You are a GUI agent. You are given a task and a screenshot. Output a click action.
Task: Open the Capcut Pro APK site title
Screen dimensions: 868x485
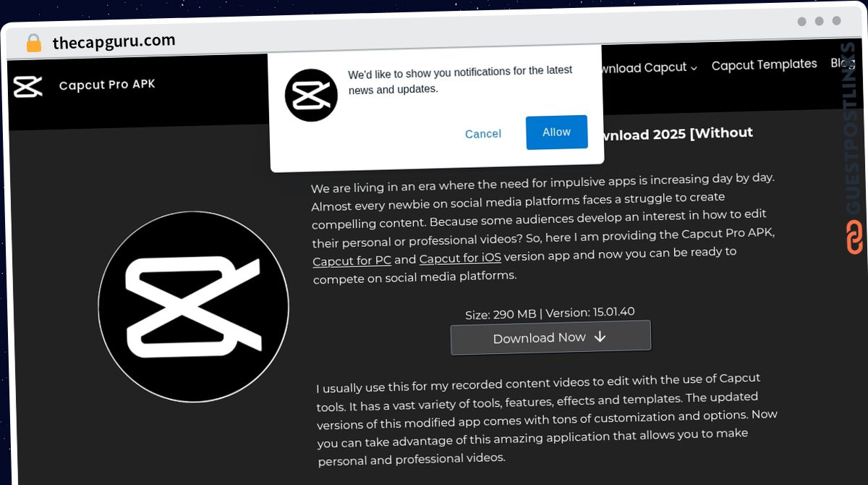point(107,85)
